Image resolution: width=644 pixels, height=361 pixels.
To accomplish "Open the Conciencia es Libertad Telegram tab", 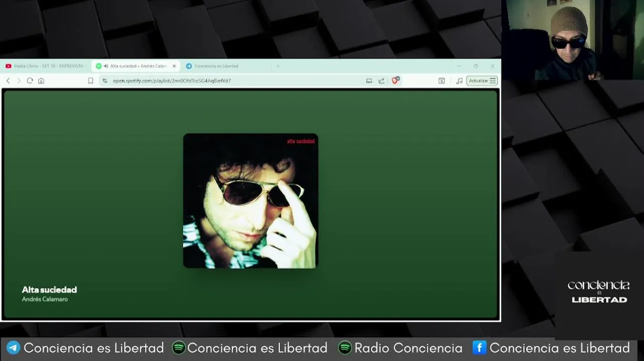I will pyautogui.click(x=216, y=66).
